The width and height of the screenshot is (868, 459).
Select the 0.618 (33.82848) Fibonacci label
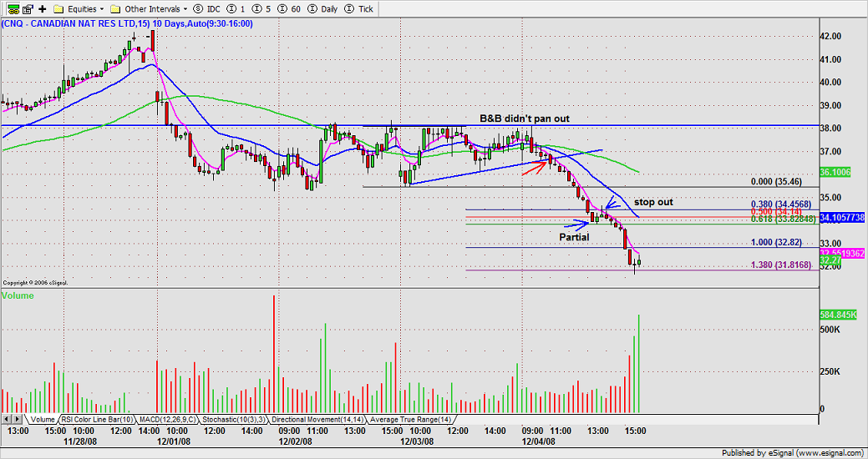pyautogui.click(x=783, y=219)
